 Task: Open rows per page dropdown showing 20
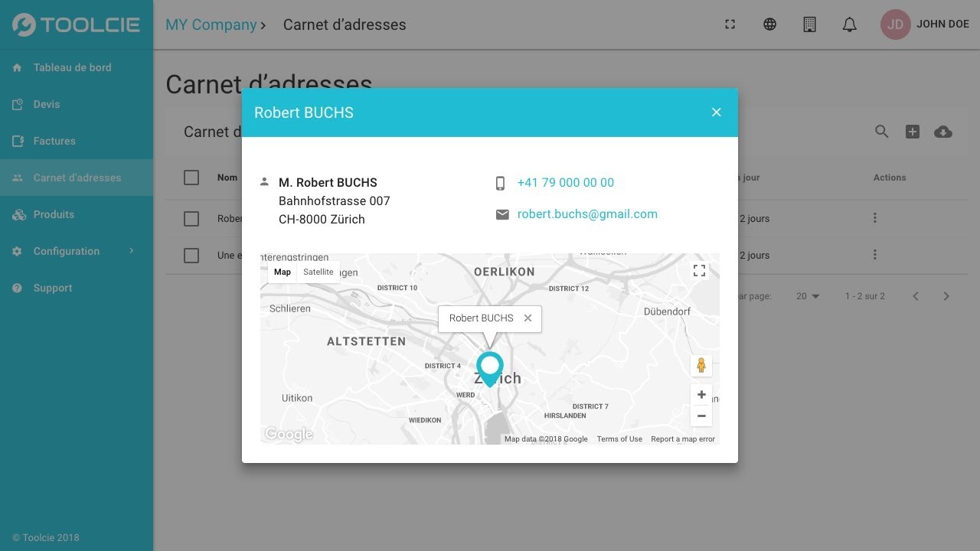pyautogui.click(x=808, y=296)
